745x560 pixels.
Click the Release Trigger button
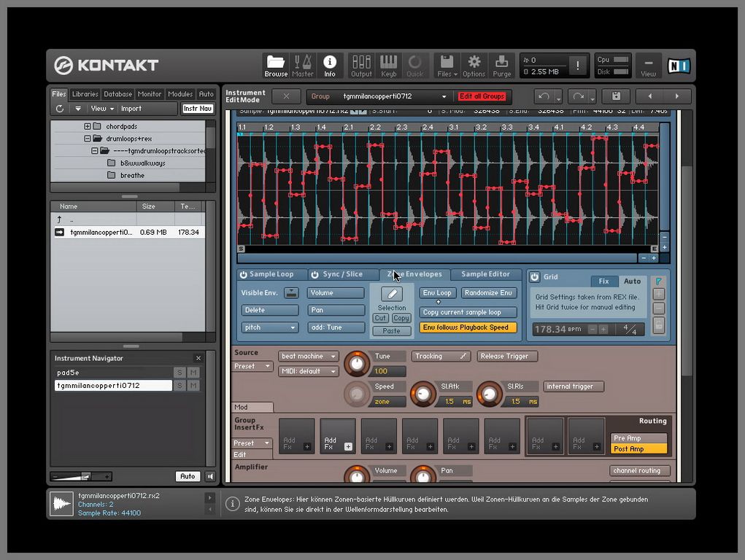507,357
